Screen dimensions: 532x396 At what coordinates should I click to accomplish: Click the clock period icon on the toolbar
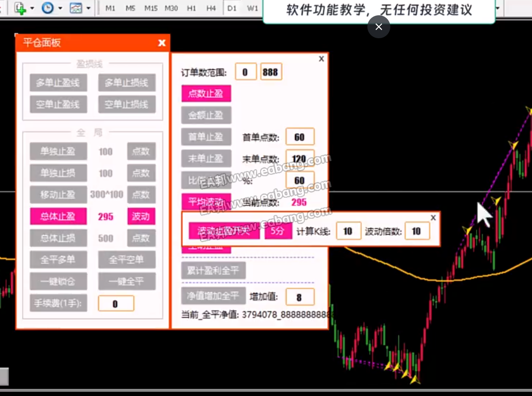(48, 8)
